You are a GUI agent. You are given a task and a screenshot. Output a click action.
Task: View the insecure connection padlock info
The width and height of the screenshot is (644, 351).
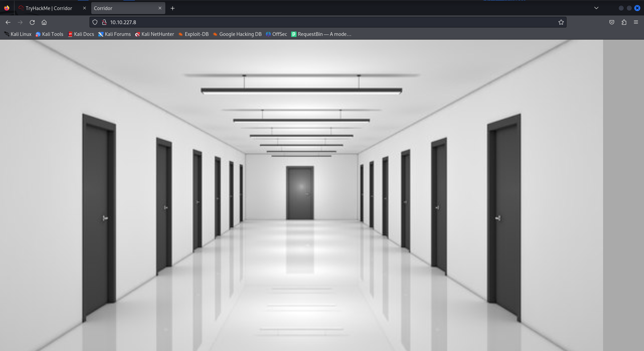104,22
